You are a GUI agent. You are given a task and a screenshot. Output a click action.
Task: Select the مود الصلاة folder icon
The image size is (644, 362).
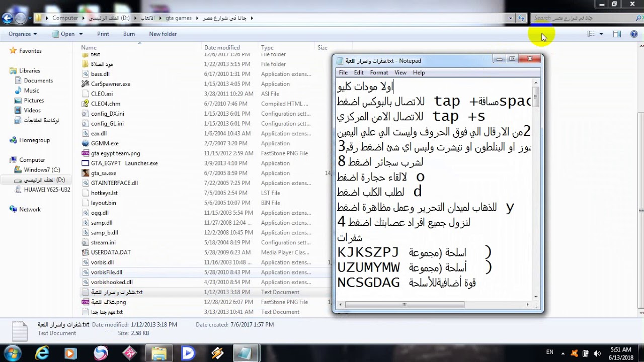pyautogui.click(x=85, y=64)
